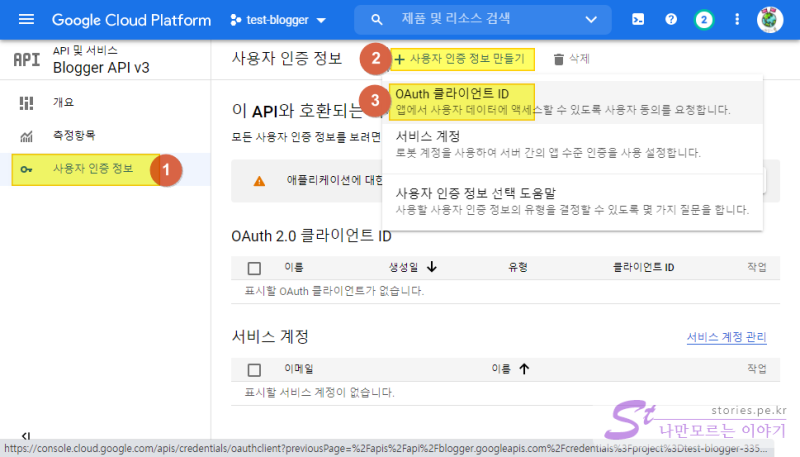Screen dimensions: 800x457
Task: Click the API logo in sidebar header
Action: point(27,60)
